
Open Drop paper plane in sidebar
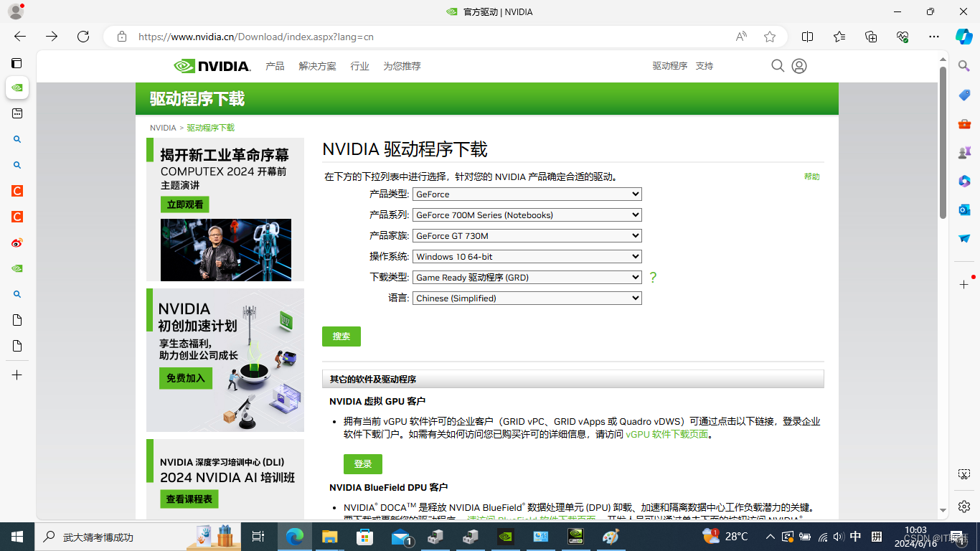pos(964,238)
